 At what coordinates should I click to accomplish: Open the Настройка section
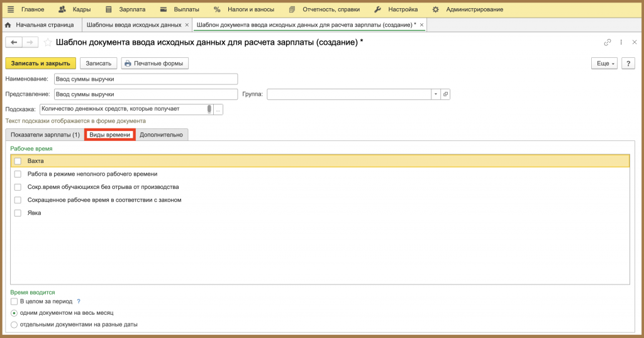click(x=402, y=9)
